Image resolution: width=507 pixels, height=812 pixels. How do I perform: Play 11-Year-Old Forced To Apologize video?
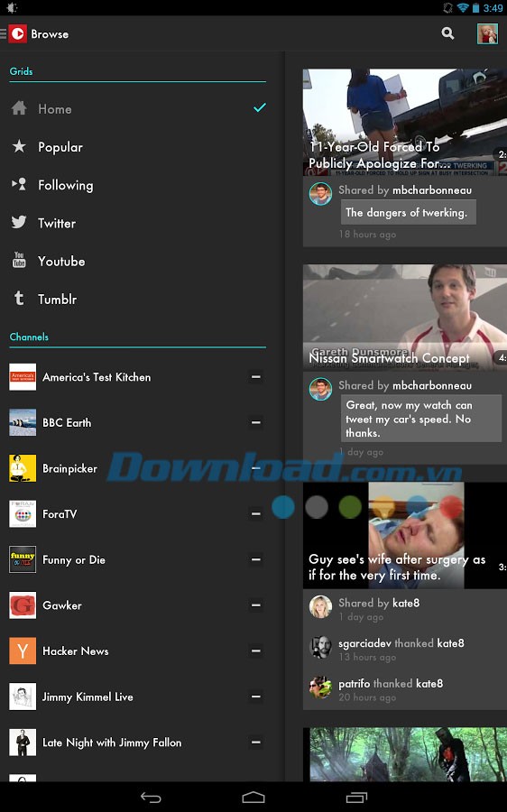pyautogui.click(x=405, y=122)
